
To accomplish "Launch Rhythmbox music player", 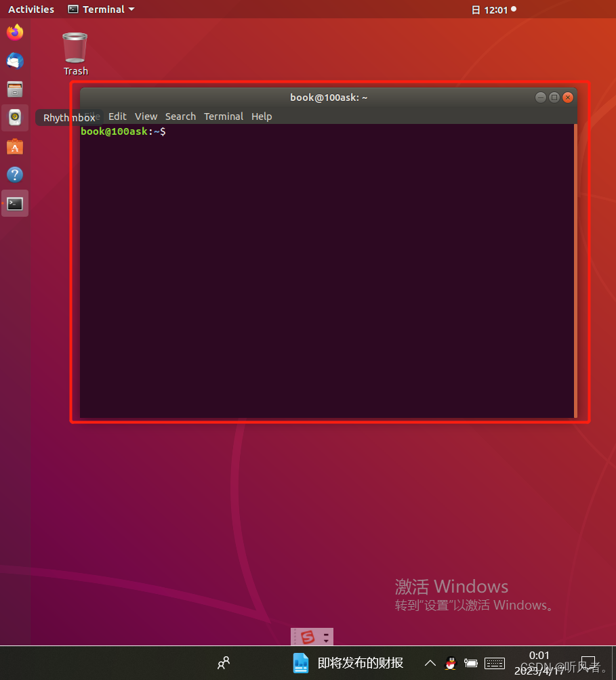I will (x=14, y=117).
